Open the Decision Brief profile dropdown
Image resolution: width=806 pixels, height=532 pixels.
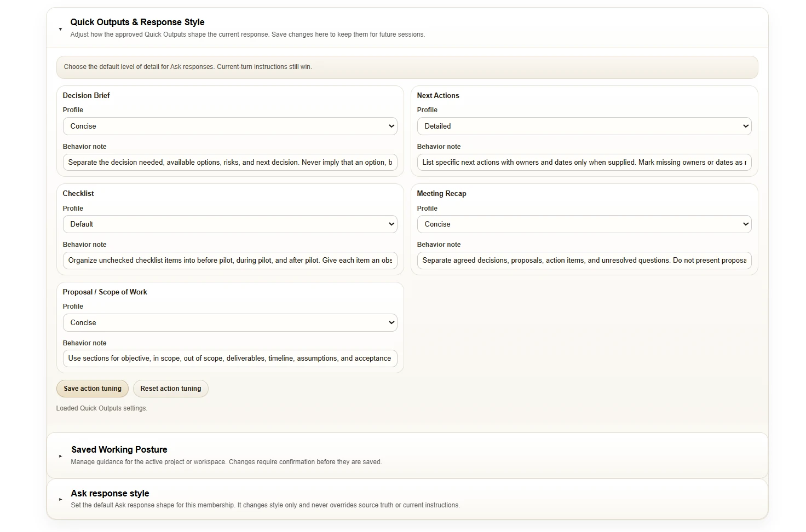tap(230, 126)
